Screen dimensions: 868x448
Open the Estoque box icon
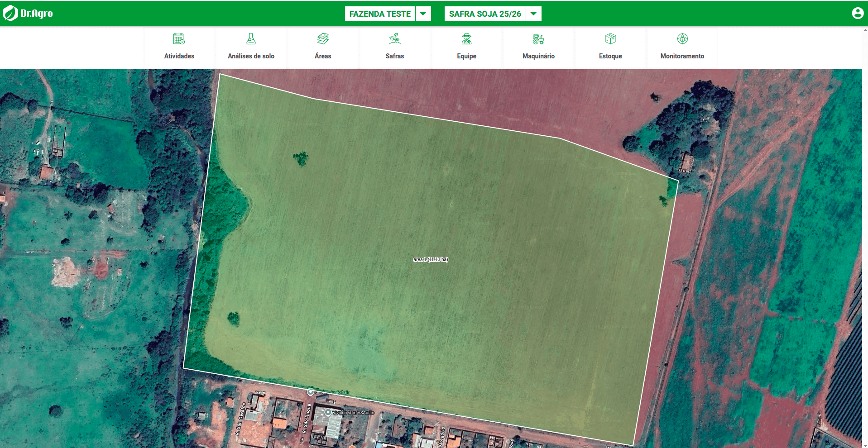pyautogui.click(x=610, y=39)
